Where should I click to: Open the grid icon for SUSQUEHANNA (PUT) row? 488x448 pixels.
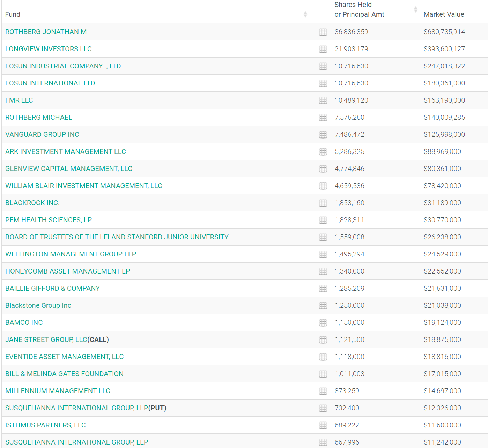coord(323,408)
